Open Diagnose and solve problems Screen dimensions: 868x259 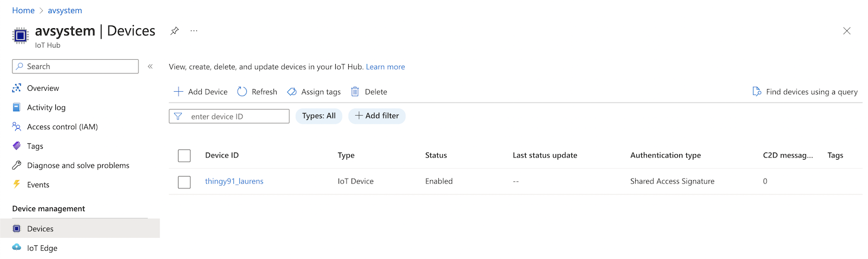(x=78, y=165)
